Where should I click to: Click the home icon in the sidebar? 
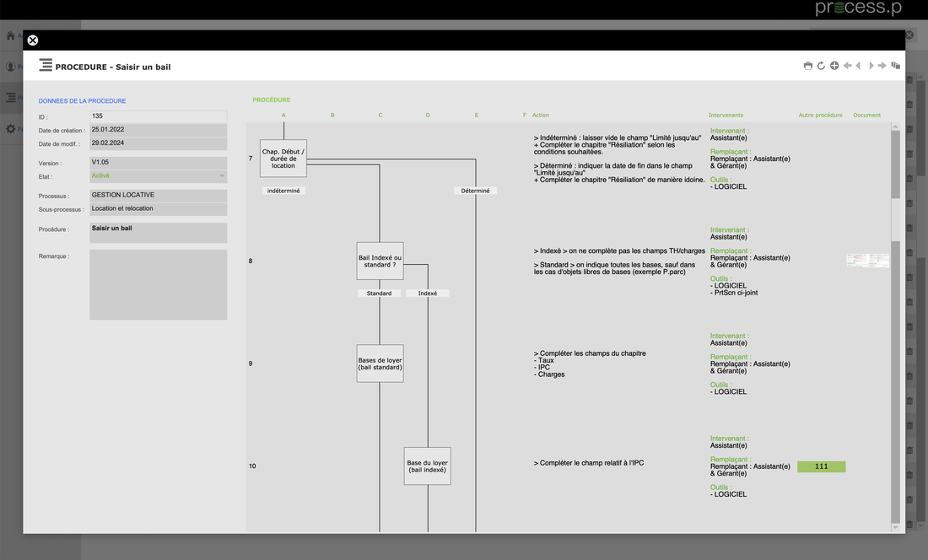pos(11,36)
